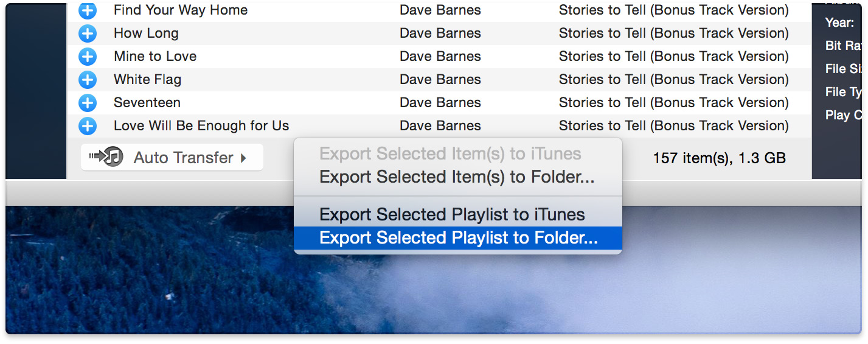The height and width of the screenshot is (344, 868).
Task: Click the plus icon beside Find Your Way Home
Action: pos(88,10)
